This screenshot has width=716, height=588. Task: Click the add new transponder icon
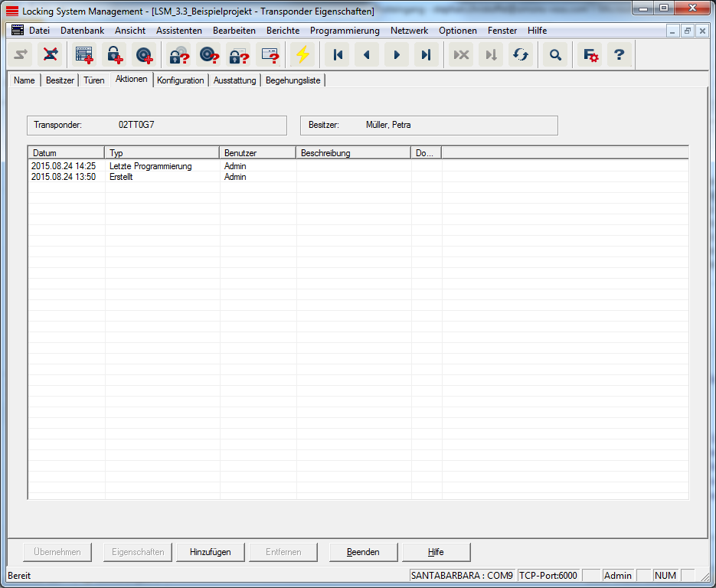click(x=144, y=55)
